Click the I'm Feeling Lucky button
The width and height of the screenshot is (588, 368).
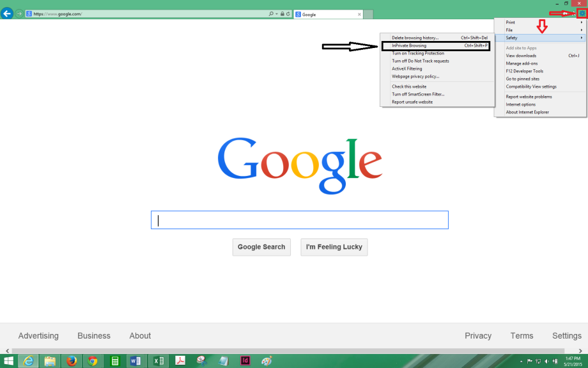[334, 247]
